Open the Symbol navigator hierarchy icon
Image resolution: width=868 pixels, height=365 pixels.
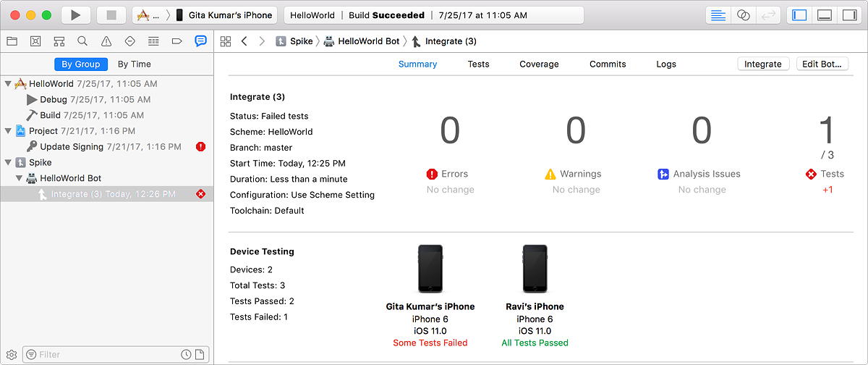point(59,41)
